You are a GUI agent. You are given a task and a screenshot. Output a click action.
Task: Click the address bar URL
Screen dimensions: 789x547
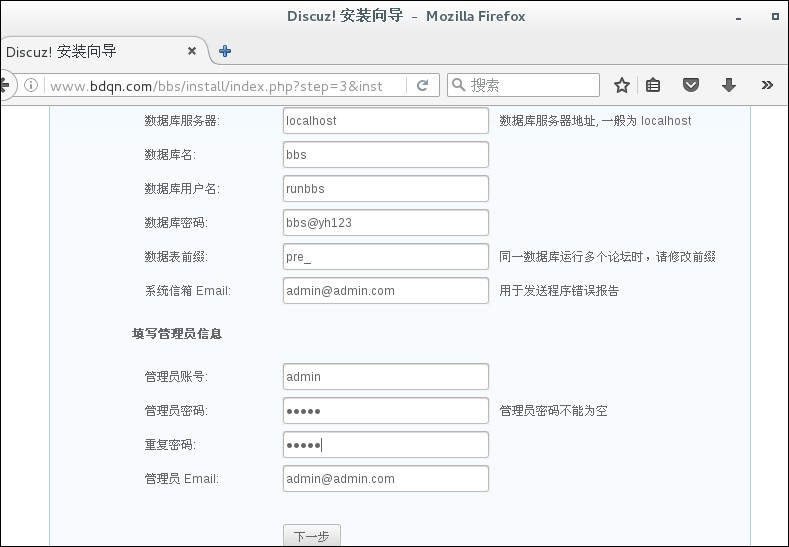pos(216,86)
